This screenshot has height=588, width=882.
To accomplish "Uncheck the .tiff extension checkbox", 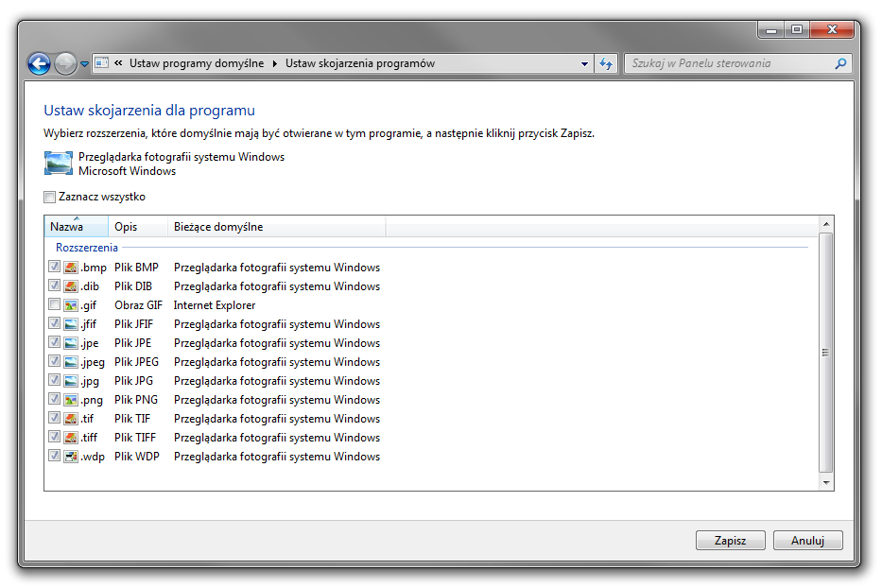I will 54,437.
